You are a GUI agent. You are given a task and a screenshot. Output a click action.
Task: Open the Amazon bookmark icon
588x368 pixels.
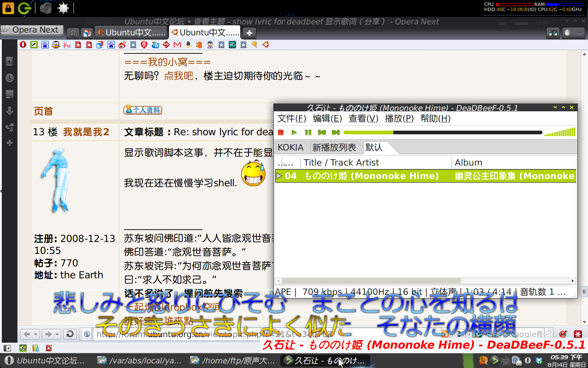(x=188, y=45)
